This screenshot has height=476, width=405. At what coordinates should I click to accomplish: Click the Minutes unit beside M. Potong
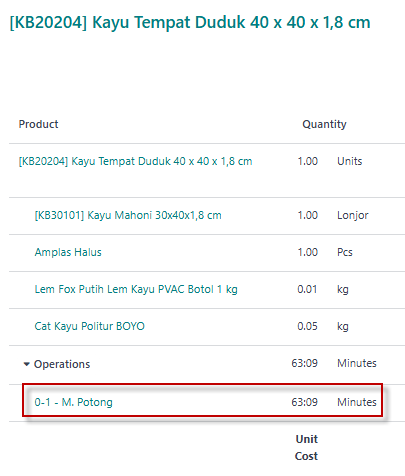pyautogui.click(x=357, y=402)
